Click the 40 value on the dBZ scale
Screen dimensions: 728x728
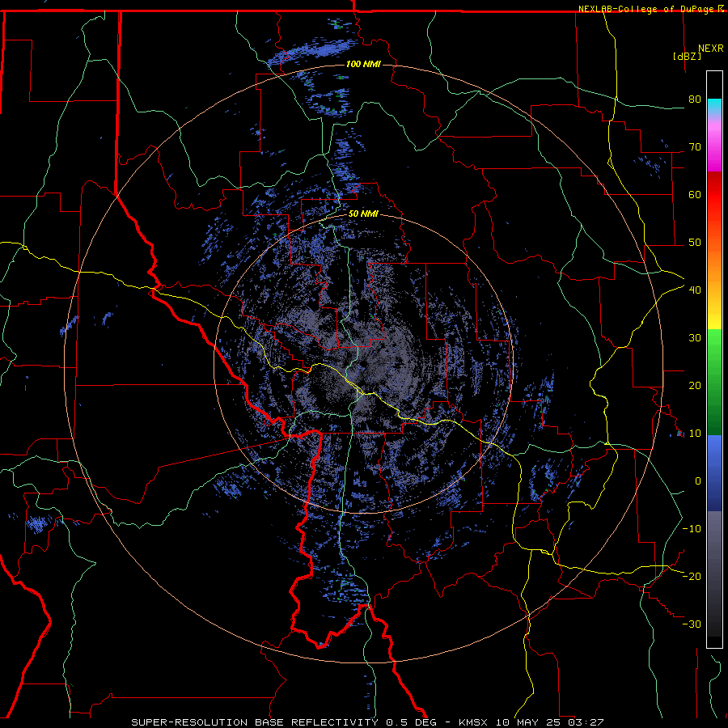(x=695, y=290)
